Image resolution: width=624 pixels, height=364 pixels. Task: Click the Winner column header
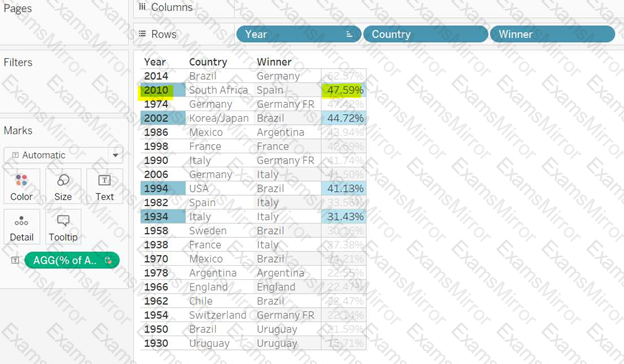pyautogui.click(x=274, y=62)
